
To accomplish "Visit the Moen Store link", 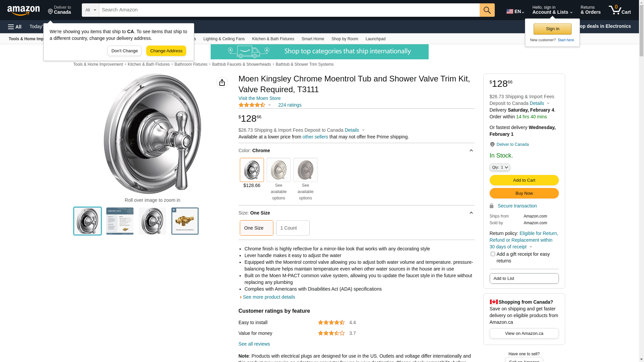I will (x=259, y=98).
